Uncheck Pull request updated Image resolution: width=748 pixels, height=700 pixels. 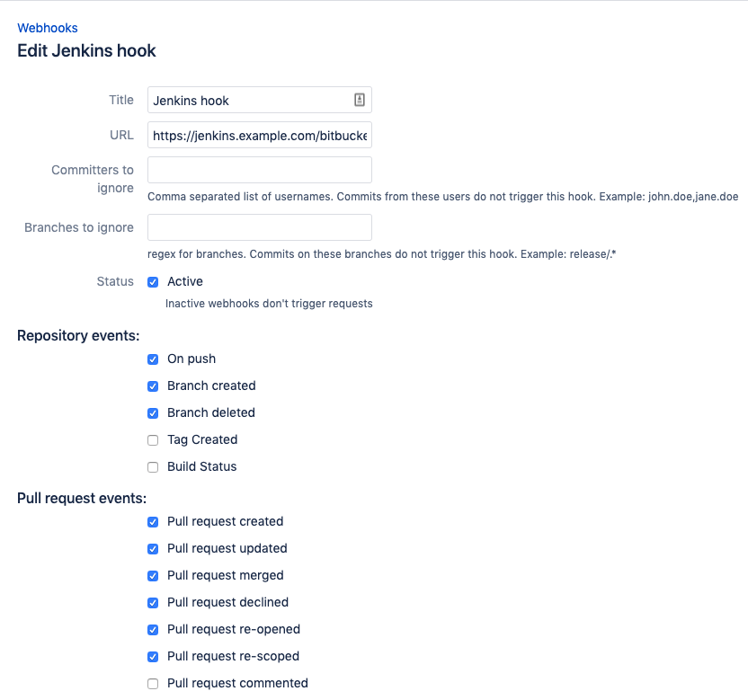pyautogui.click(x=153, y=549)
